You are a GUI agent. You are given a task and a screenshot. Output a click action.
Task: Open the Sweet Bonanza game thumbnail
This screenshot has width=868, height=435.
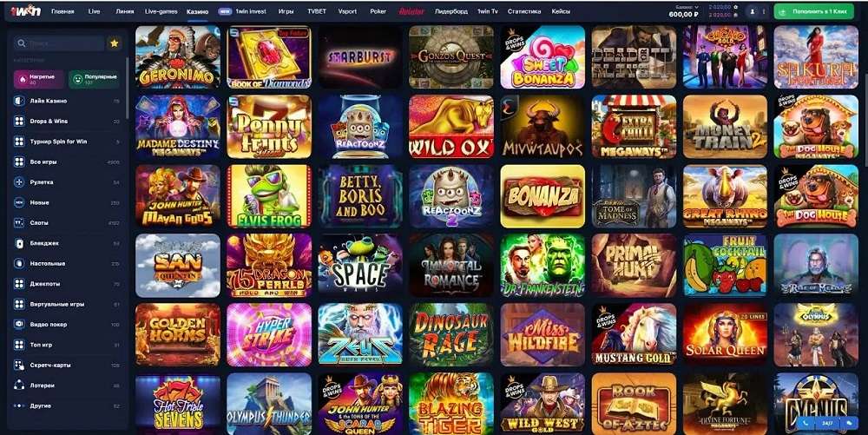[x=542, y=57]
